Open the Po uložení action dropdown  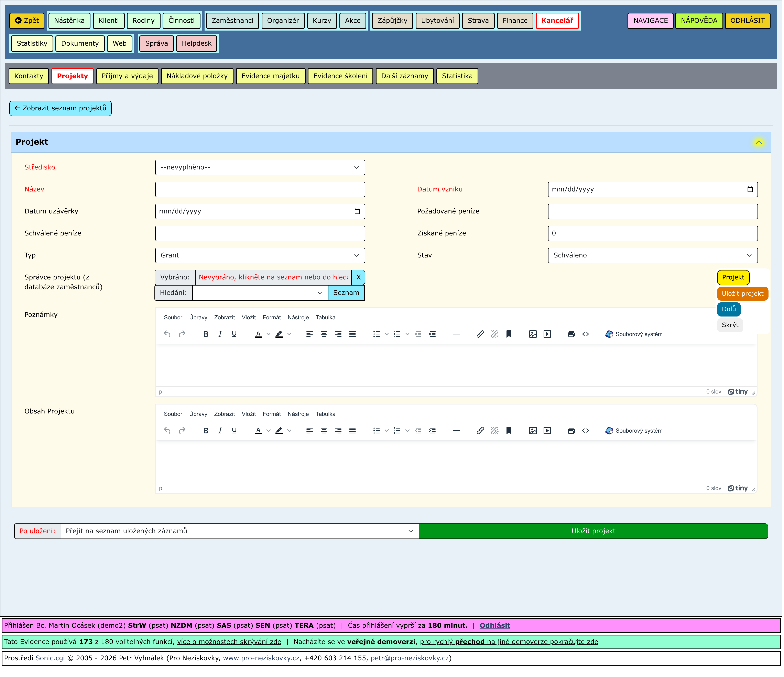[240, 531]
